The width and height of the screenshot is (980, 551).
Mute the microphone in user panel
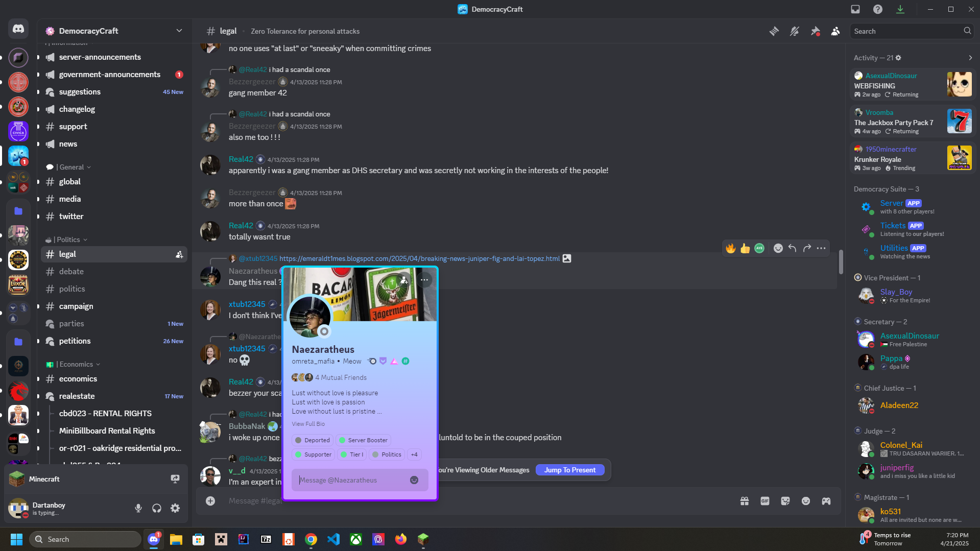point(138,508)
